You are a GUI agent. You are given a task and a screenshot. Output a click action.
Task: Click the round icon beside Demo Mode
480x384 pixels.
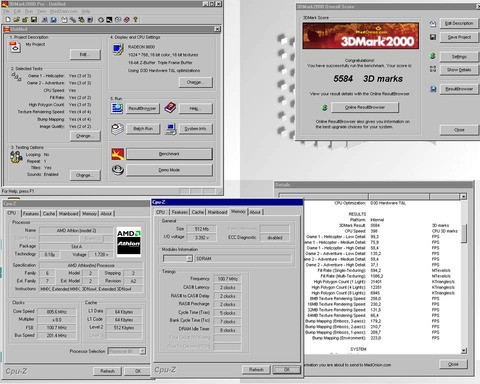pos(118,170)
